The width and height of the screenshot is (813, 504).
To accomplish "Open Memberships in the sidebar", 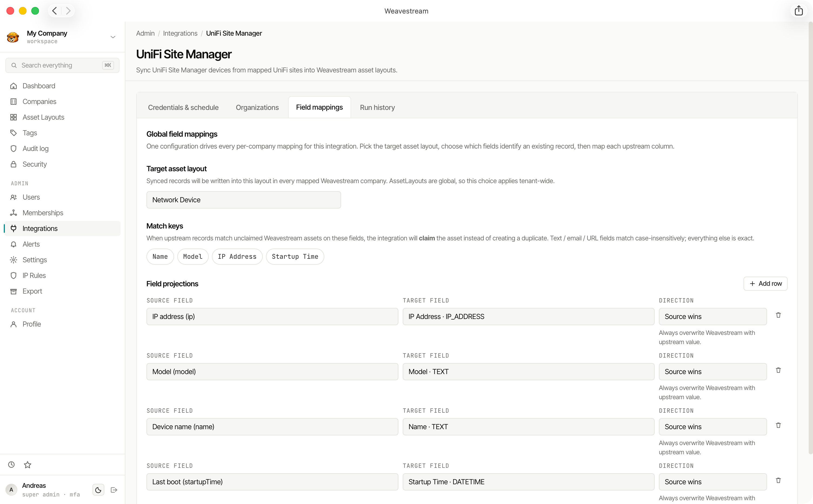I will [x=62, y=213].
